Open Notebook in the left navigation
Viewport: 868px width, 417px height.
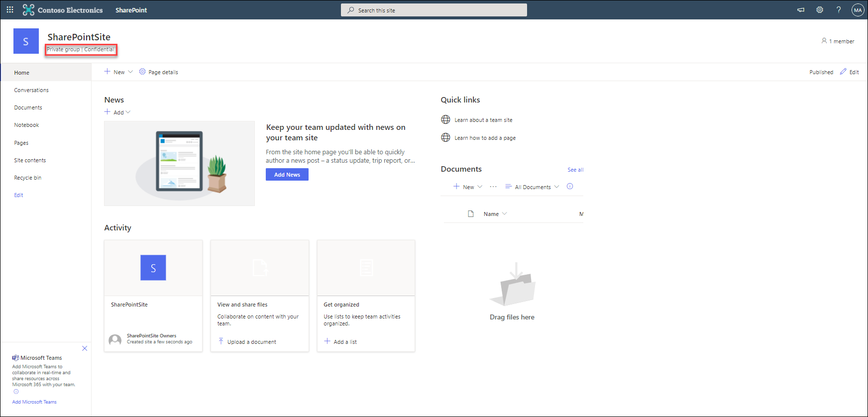pyautogui.click(x=26, y=125)
